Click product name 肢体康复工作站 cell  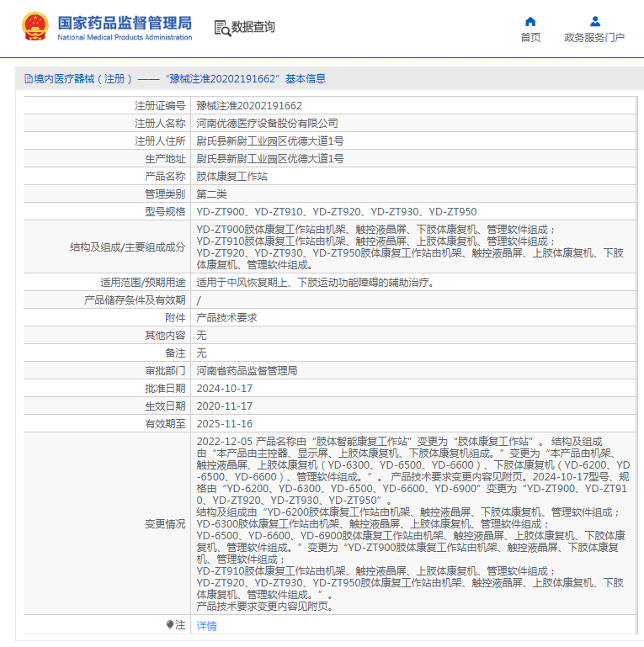point(412,177)
